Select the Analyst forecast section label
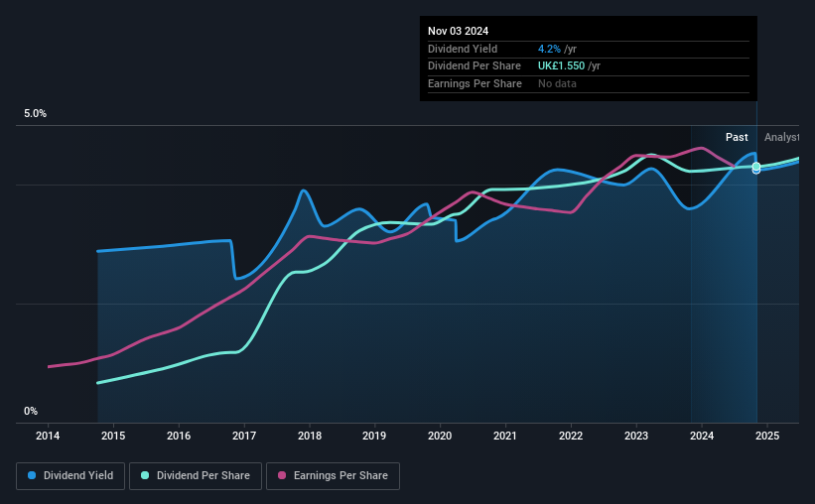815x504 pixels. pos(781,137)
